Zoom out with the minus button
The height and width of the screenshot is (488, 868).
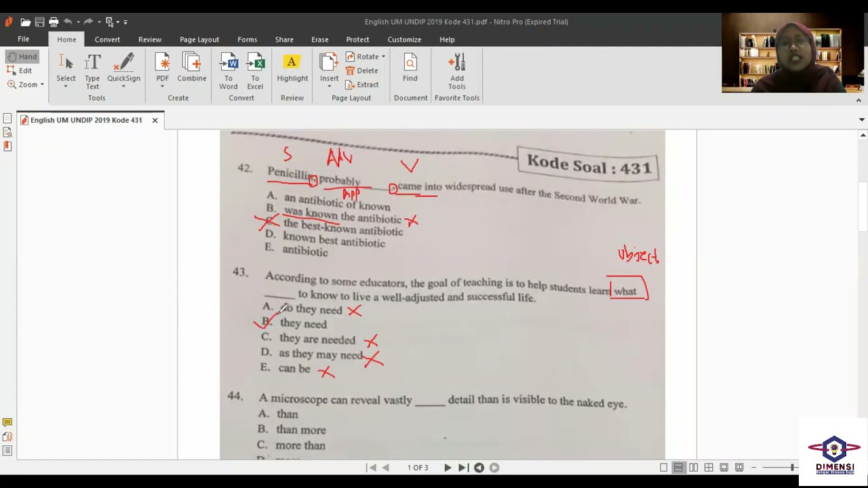pyautogui.click(x=754, y=468)
